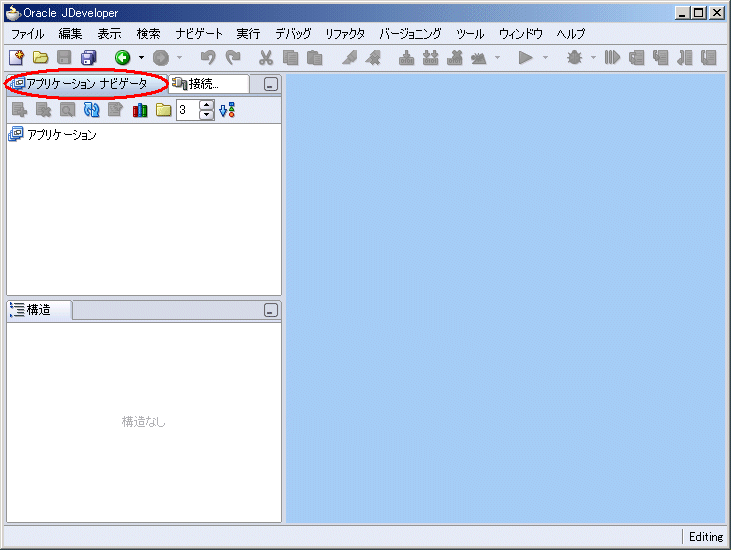The image size is (731, 550).
Task: Click the marker icon right of Paste
Action: [349, 58]
